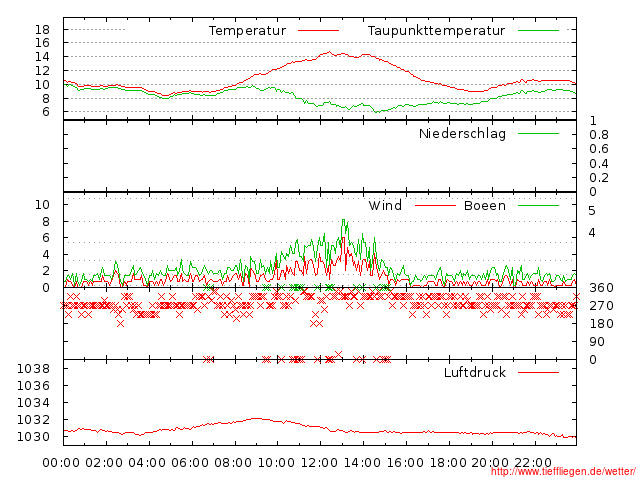Viewport: 640px width, 480px height.
Task: Click the 360 wind direction axis value
Action: click(x=601, y=288)
